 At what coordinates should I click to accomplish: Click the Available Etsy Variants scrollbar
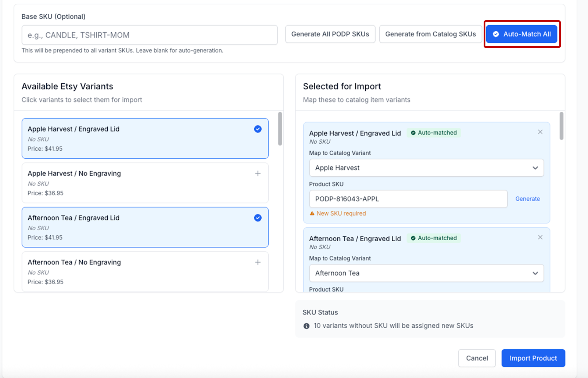[x=280, y=129]
